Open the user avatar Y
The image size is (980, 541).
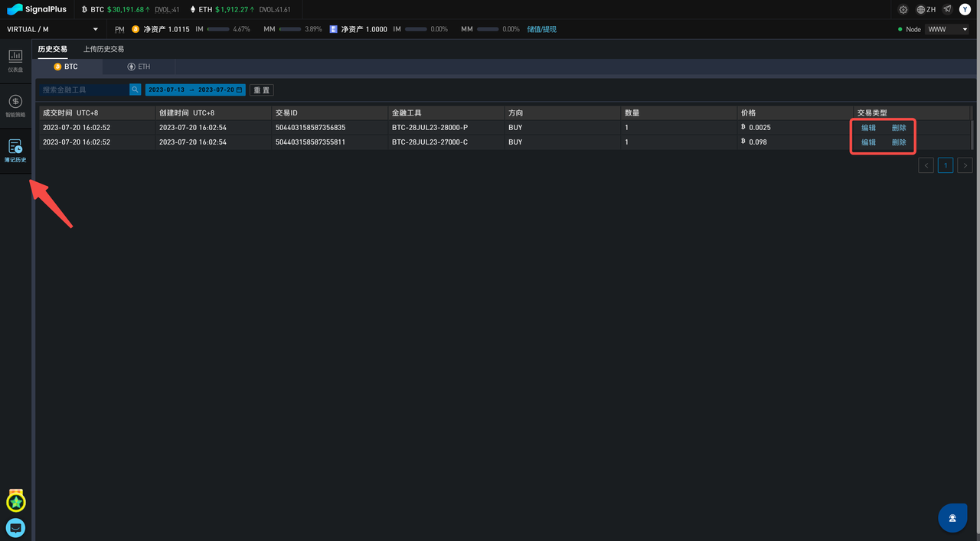click(x=965, y=10)
